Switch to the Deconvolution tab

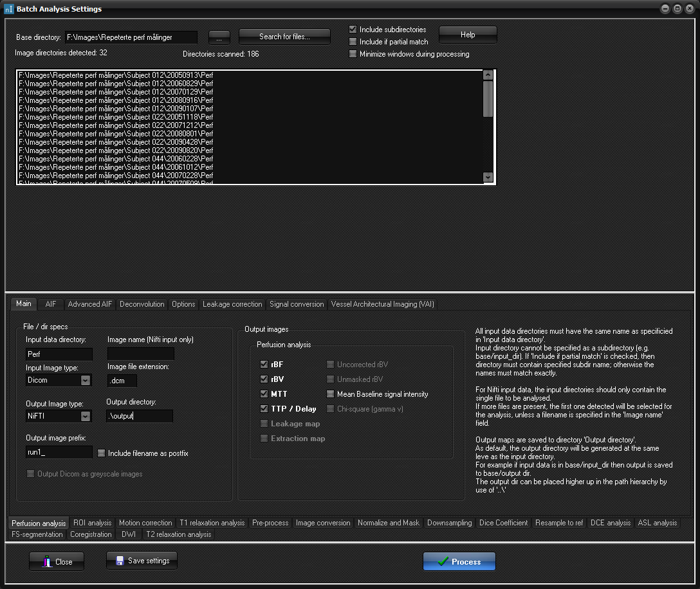[142, 304]
